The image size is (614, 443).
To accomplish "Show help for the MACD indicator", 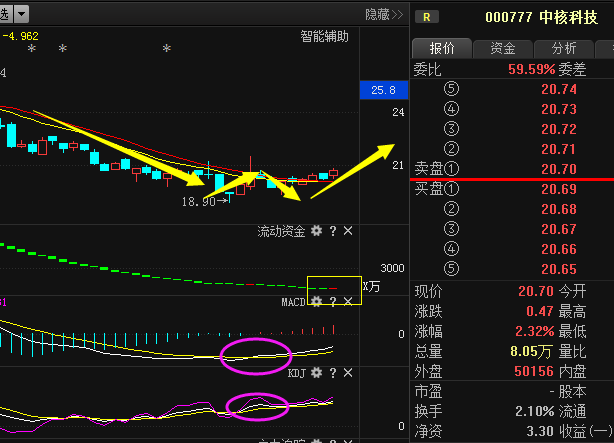I will tap(333, 301).
